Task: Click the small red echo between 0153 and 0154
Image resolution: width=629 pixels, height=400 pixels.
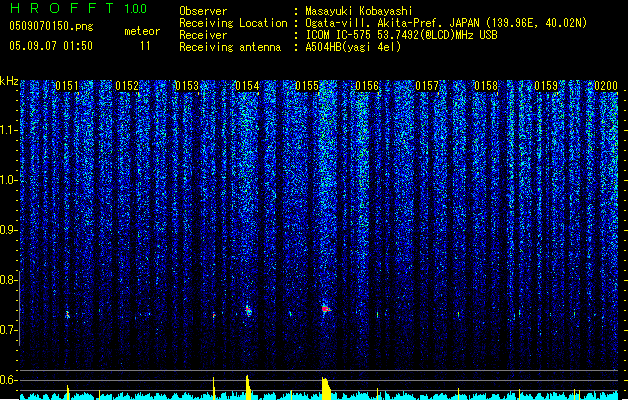Action: pos(214,316)
